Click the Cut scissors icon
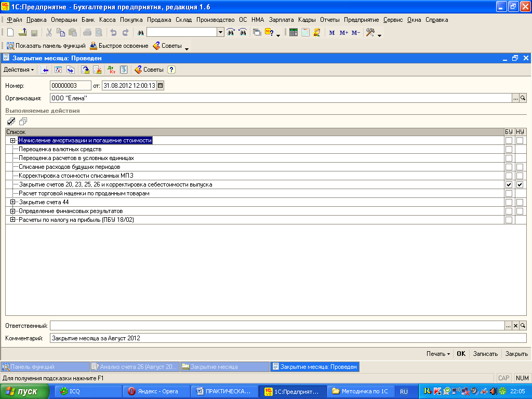532x399 pixels. pos(49,33)
